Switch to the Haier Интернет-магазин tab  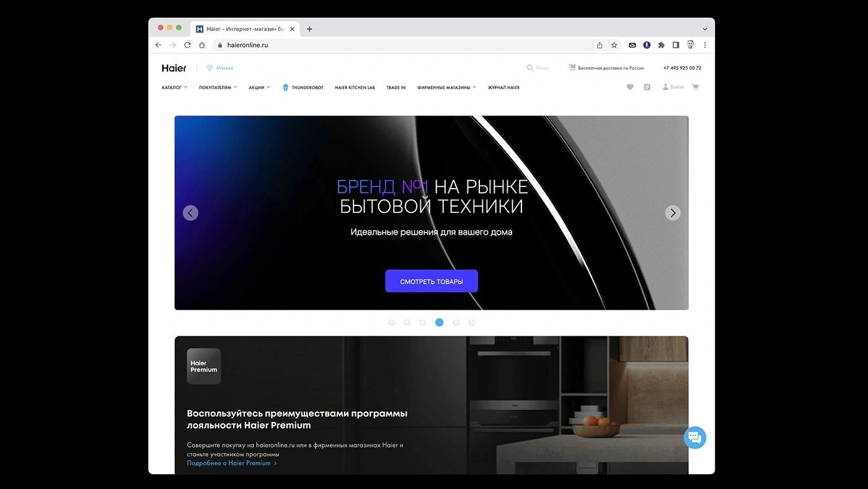(246, 29)
